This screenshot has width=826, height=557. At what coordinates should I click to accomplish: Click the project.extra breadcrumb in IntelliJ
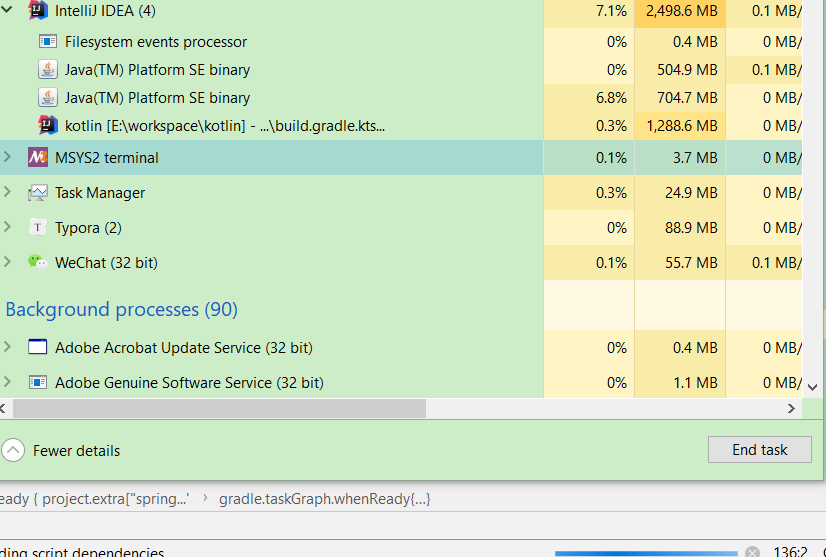coord(95,499)
